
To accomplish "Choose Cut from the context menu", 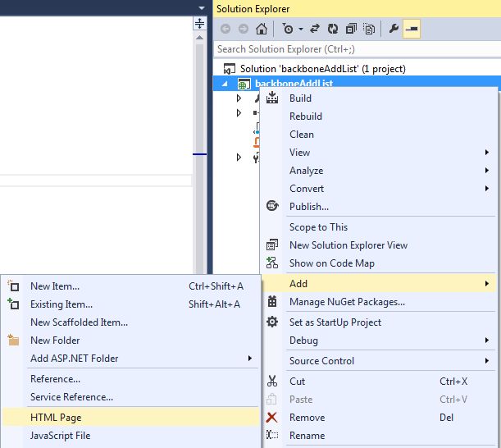I will [x=378, y=382].
